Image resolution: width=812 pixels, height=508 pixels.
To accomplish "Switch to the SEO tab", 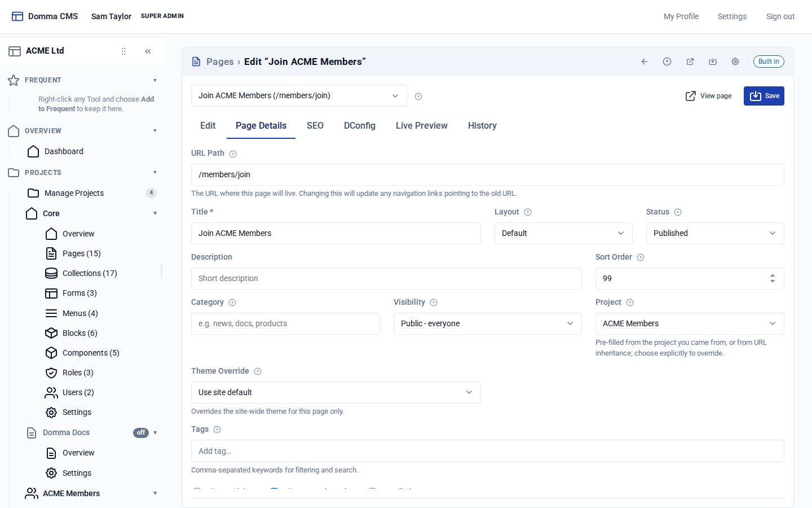I will pyautogui.click(x=315, y=126).
